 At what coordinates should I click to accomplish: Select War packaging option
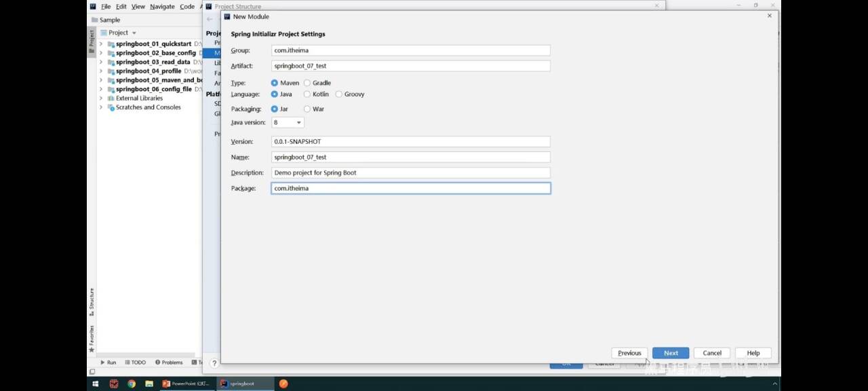coord(307,109)
